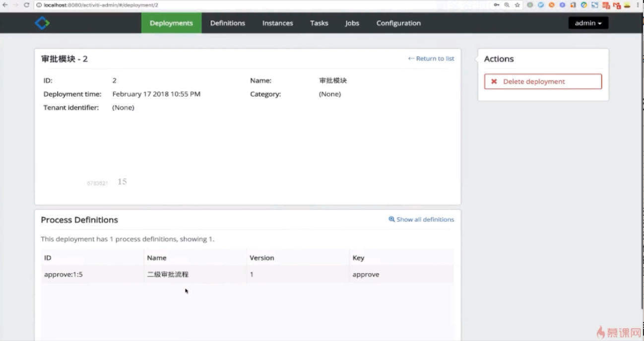
Task: Expand the admin user dropdown
Action: [x=588, y=23]
